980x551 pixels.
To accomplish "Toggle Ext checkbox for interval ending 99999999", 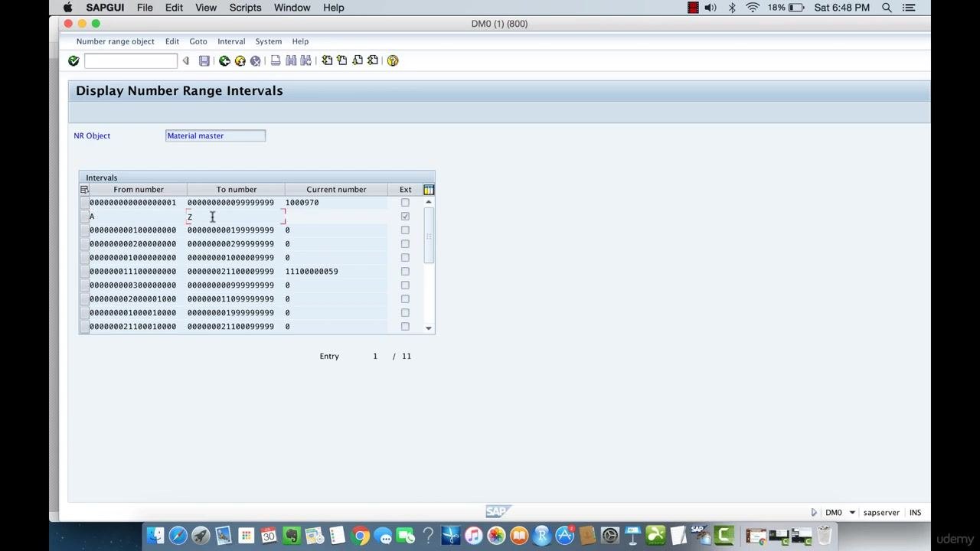I will (x=405, y=203).
